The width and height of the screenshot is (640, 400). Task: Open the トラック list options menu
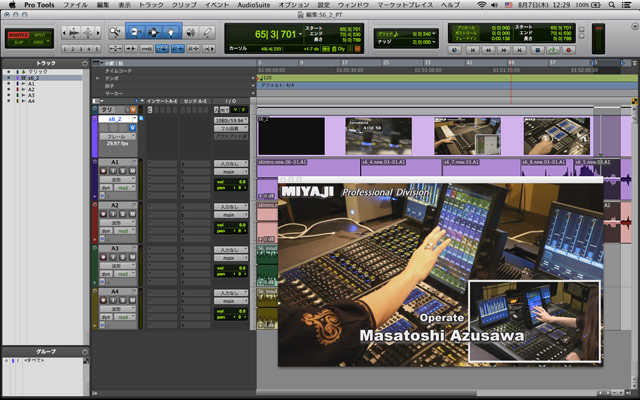pos(85,64)
